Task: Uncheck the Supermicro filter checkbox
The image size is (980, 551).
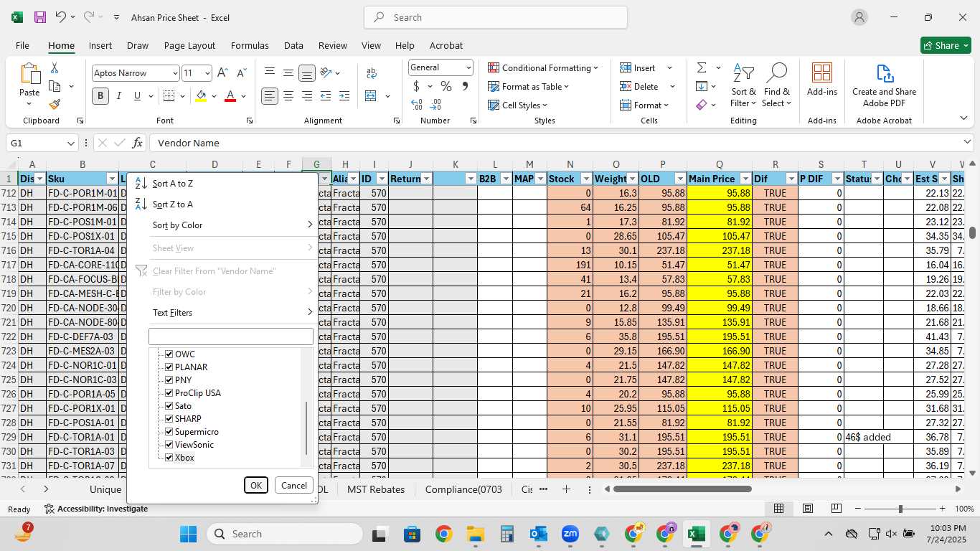Action: pos(169,432)
